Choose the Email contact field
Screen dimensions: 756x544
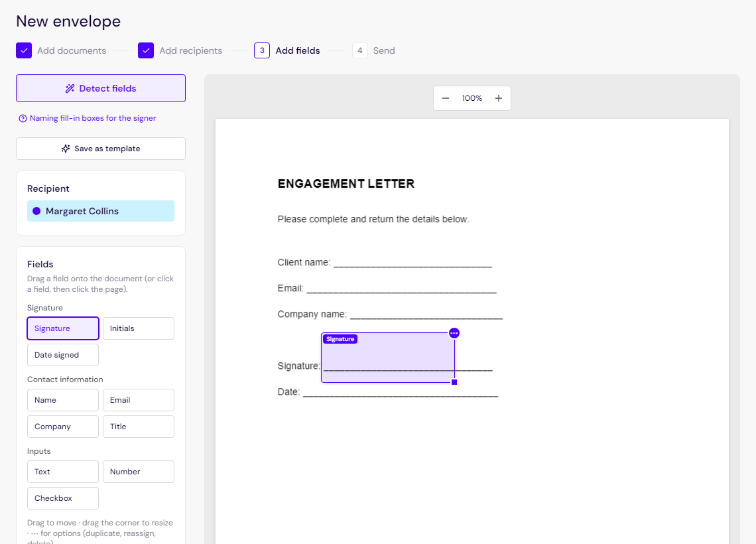[139, 400]
